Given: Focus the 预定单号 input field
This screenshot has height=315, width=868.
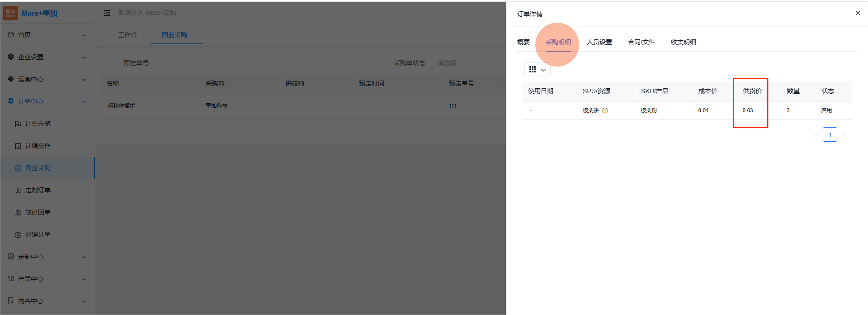Looking at the screenshot, I should [266, 63].
